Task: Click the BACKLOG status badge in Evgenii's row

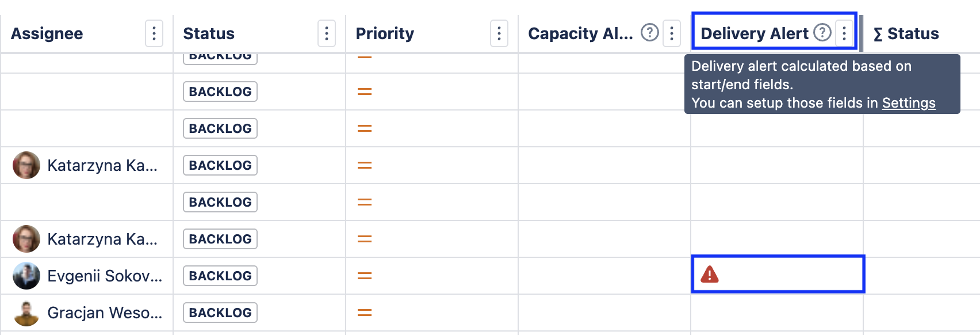Action: [220, 276]
